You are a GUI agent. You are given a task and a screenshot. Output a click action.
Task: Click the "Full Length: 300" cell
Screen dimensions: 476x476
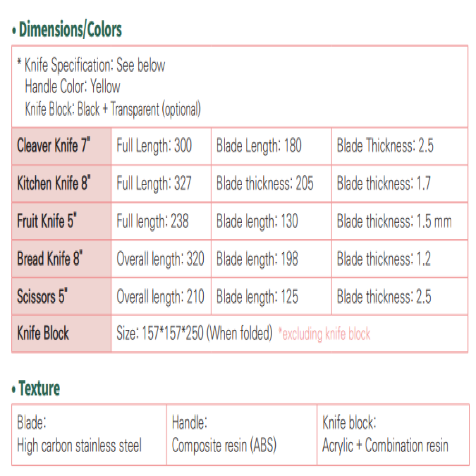[x=154, y=146]
